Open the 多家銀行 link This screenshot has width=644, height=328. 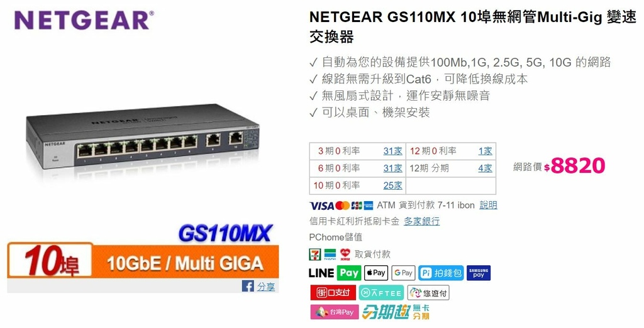(x=422, y=221)
